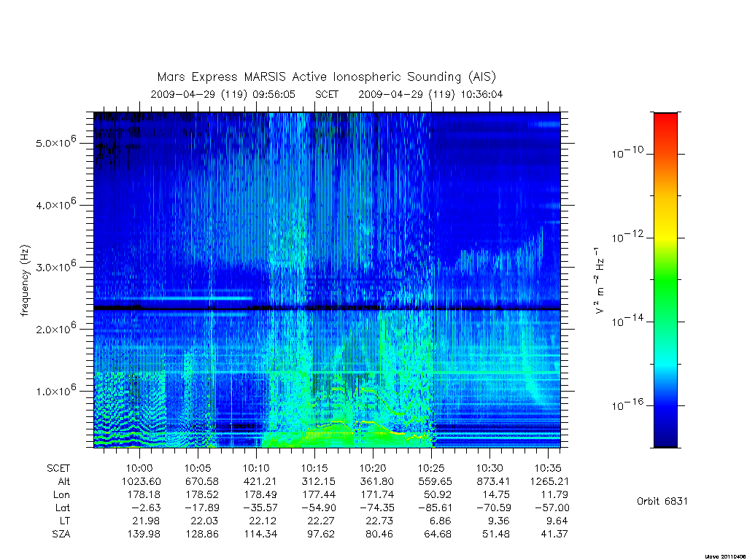Click the altitude value 312.15
The height and width of the screenshot is (560, 747).
pos(319,481)
